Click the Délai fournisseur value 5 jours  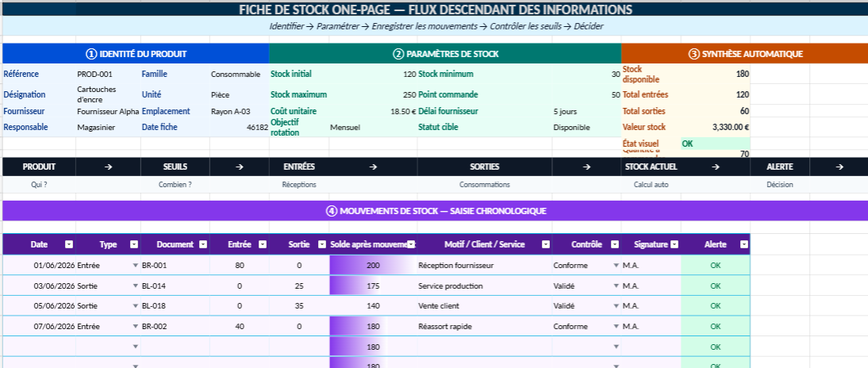point(586,111)
